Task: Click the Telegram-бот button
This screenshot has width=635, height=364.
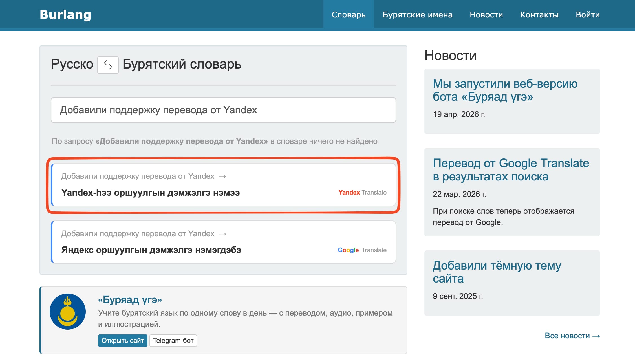Action: [173, 341]
